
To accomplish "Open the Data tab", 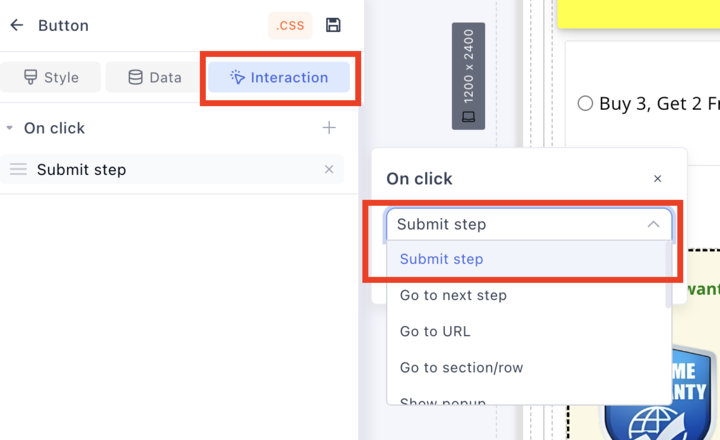I will (x=155, y=77).
